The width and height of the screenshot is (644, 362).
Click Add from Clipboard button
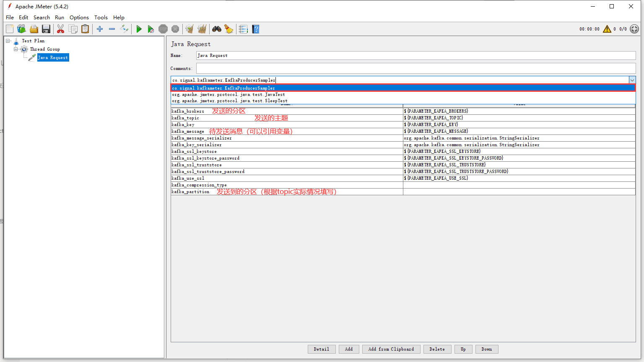[x=391, y=349]
